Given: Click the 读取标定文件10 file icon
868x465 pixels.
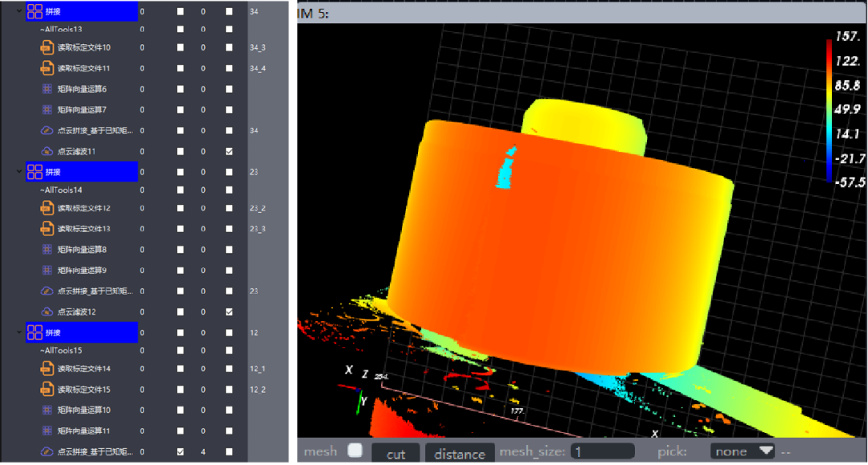Looking at the screenshot, I should pyautogui.click(x=47, y=48).
